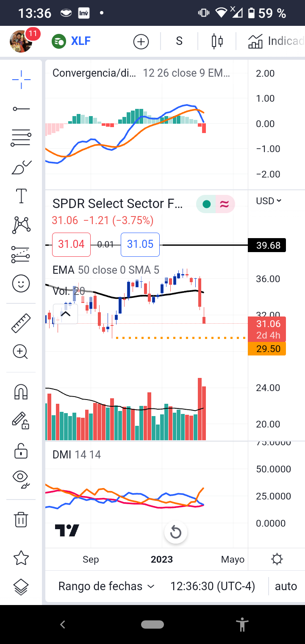This screenshot has height=644, width=305.
Task: Toggle lock on all drawing tools
Action: click(21, 450)
